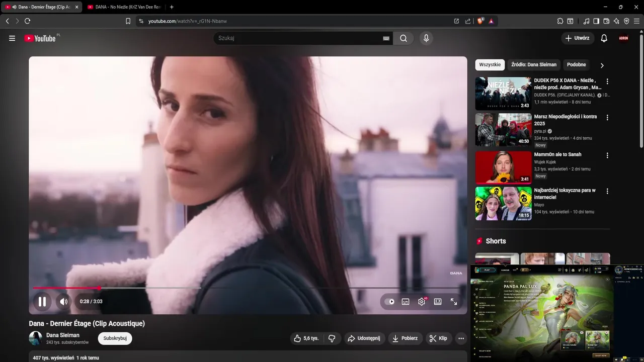Image resolution: width=644 pixels, height=362 pixels.
Task: Go to the YouTube home logo
Action: point(40,38)
